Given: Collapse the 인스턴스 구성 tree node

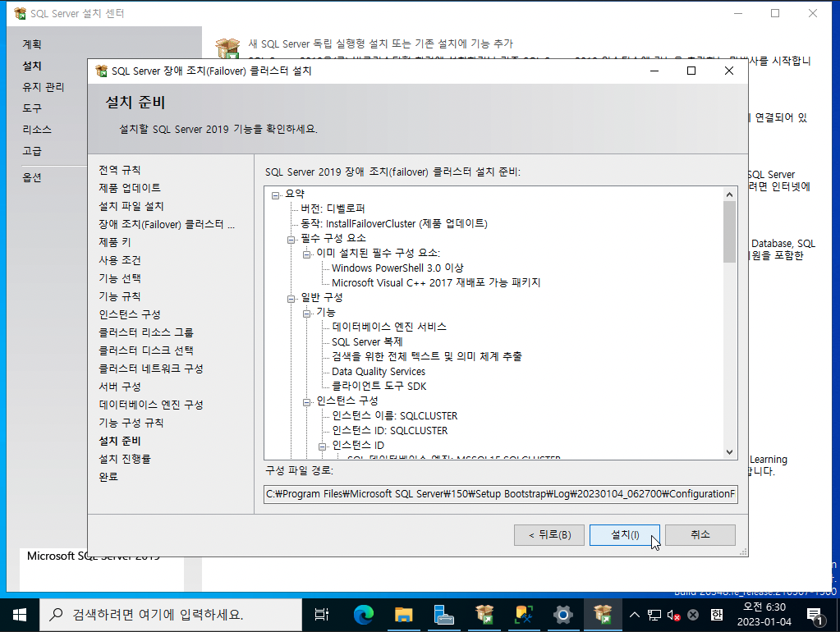Looking at the screenshot, I should point(306,402).
